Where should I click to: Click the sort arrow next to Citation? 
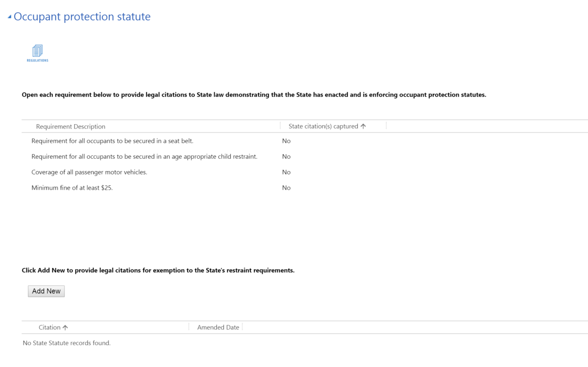(65, 328)
